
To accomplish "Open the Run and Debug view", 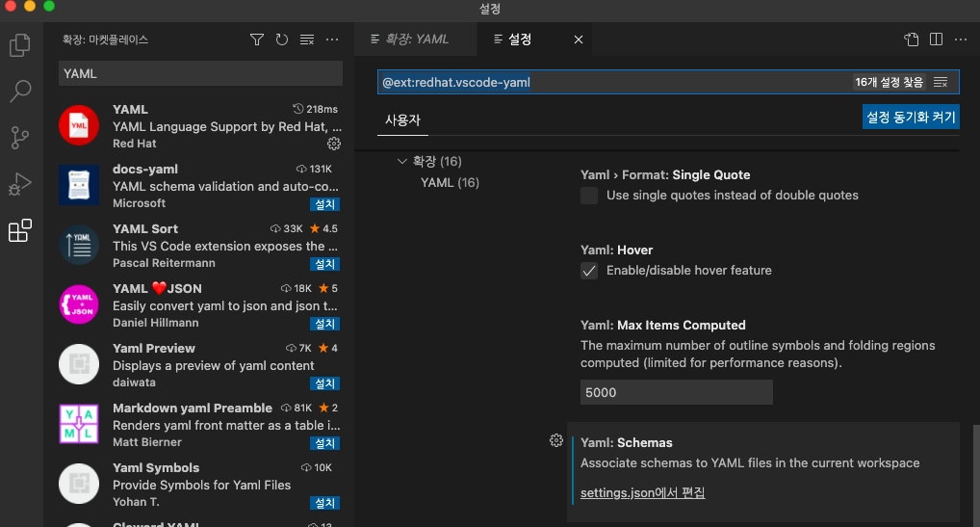I will pyautogui.click(x=20, y=184).
